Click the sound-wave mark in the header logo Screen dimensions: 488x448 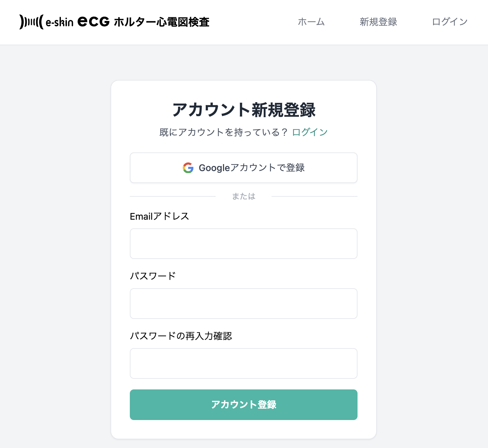coord(31,22)
